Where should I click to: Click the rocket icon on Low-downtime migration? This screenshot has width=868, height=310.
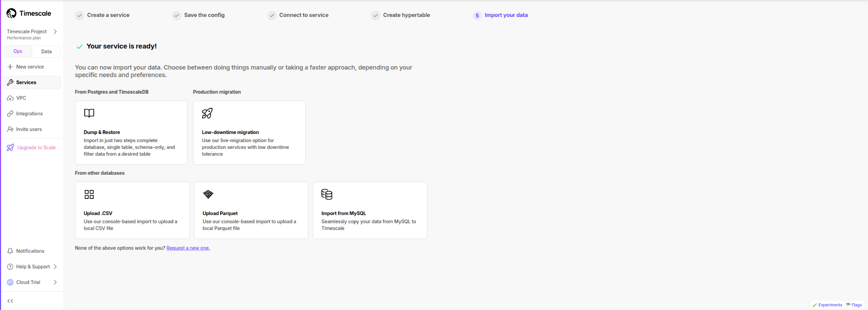(x=207, y=113)
